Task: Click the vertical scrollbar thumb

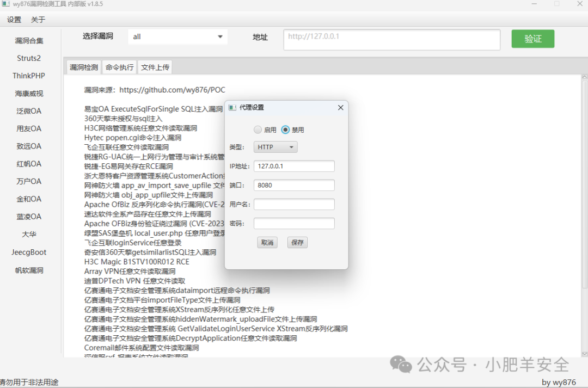Action: pyautogui.click(x=584, y=184)
